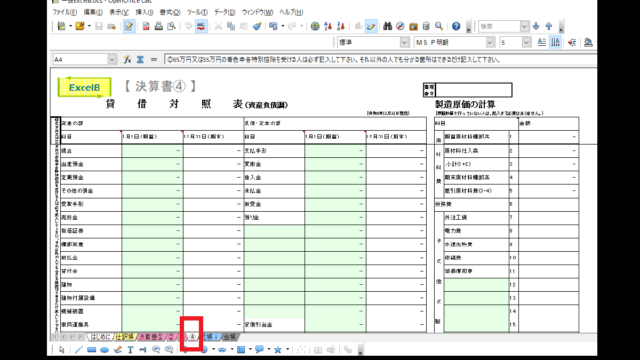Click the yellow ExcelB logo button
The width and height of the screenshot is (640, 360).
84,87
